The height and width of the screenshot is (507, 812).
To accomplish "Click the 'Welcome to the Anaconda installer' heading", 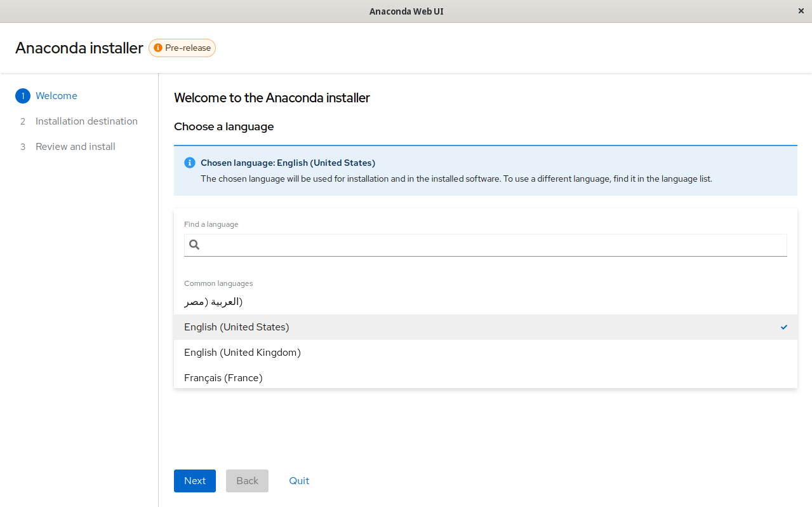I will coord(272,98).
